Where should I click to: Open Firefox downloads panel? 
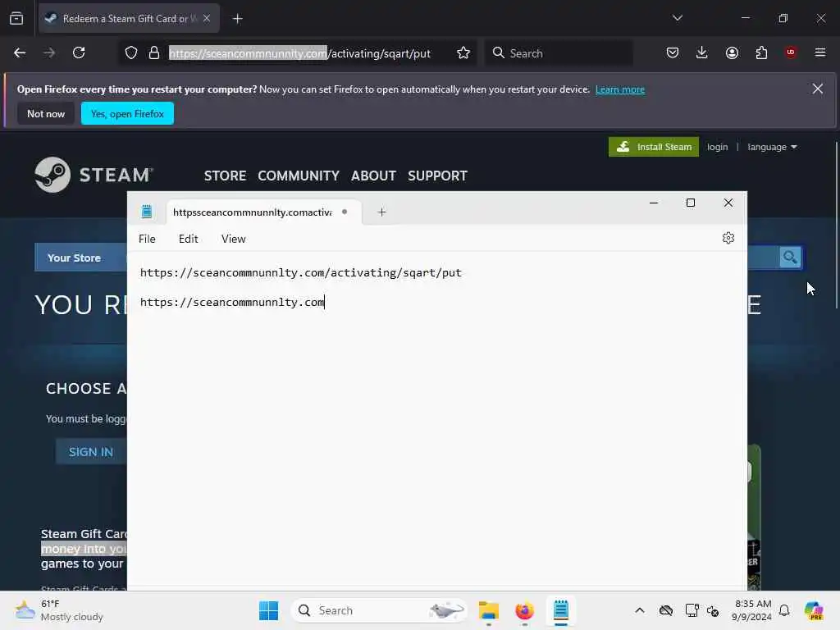702,52
